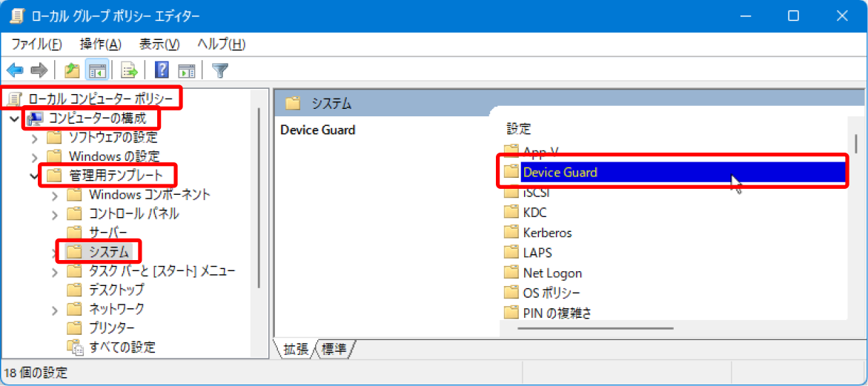Click the Filter funnel toolbar icon
The height and width of the screenshot is (386, 868).
coord(220,70)
